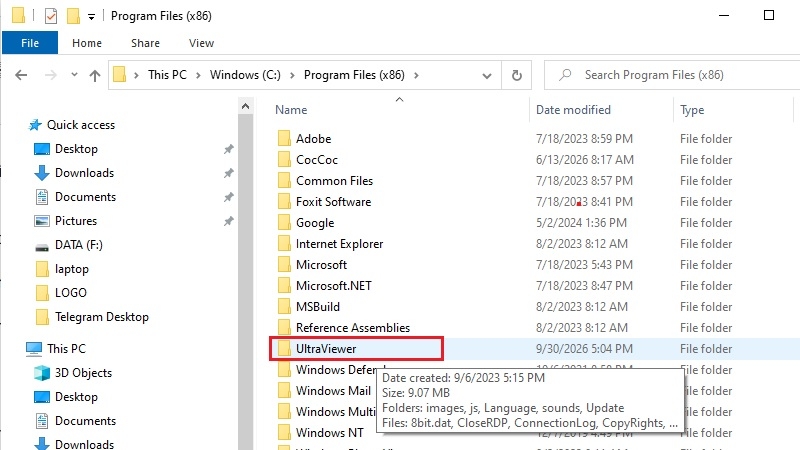
Task: Open Customize Quick Access Toolbar dropdown
Action: pyautogui.click(x=91, y=17)
